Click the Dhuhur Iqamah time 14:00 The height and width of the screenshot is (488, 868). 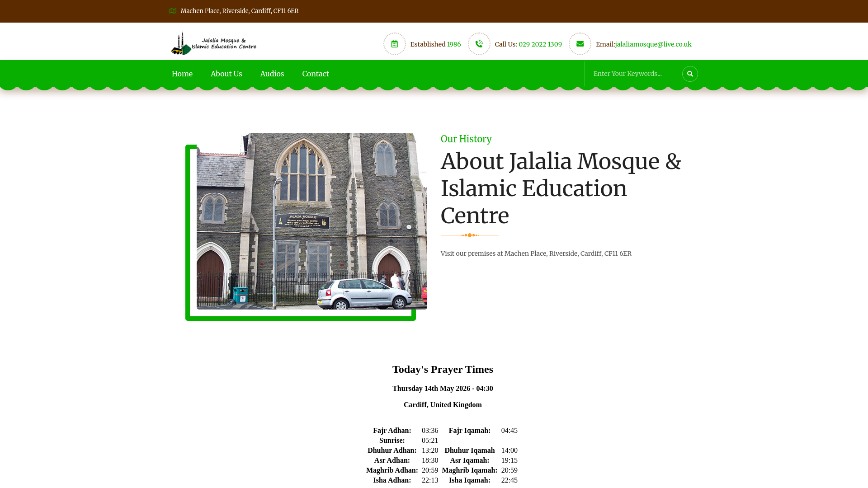(x=509, y=450)
